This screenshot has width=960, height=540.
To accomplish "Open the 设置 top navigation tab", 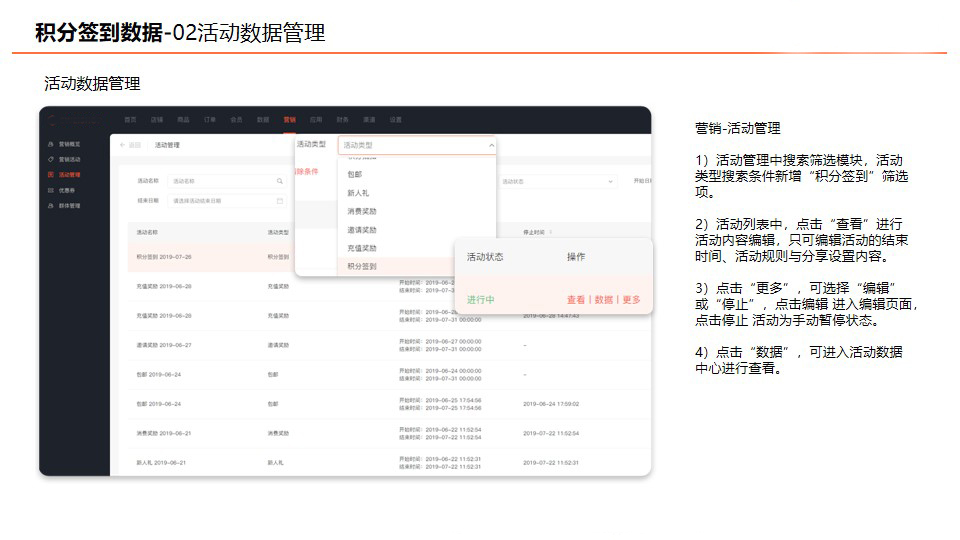I will 396,120.
